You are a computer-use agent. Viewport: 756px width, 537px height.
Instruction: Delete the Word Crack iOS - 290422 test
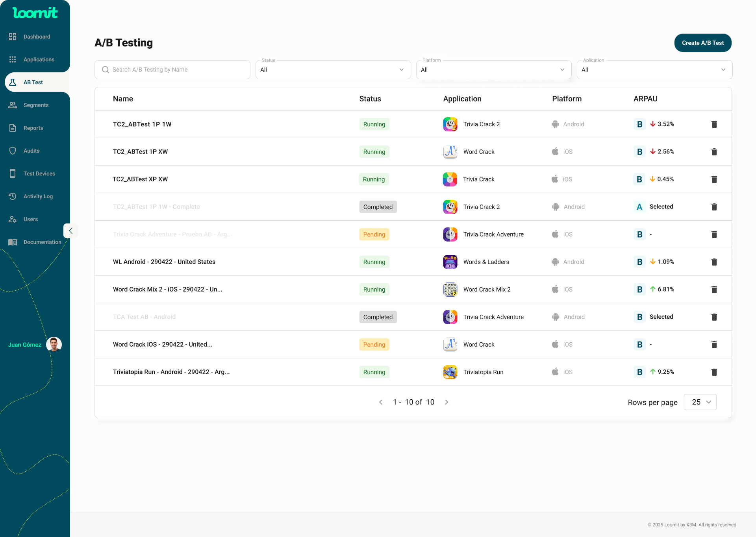(714, 345)
